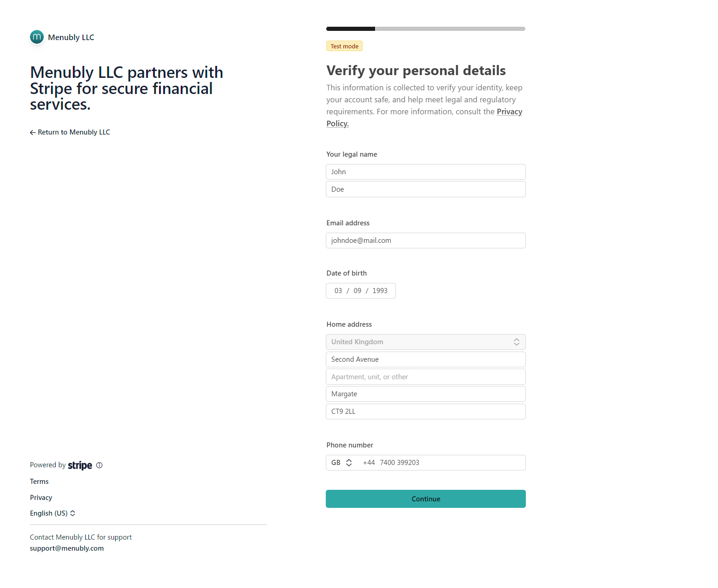The height and width of the screenshot is (588, 718).
Task: Click the first name field with John
Action: [425, 172]
